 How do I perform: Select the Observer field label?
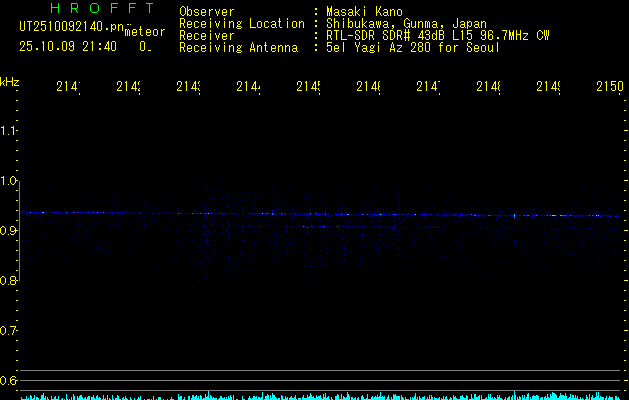[x=206, y=11]
